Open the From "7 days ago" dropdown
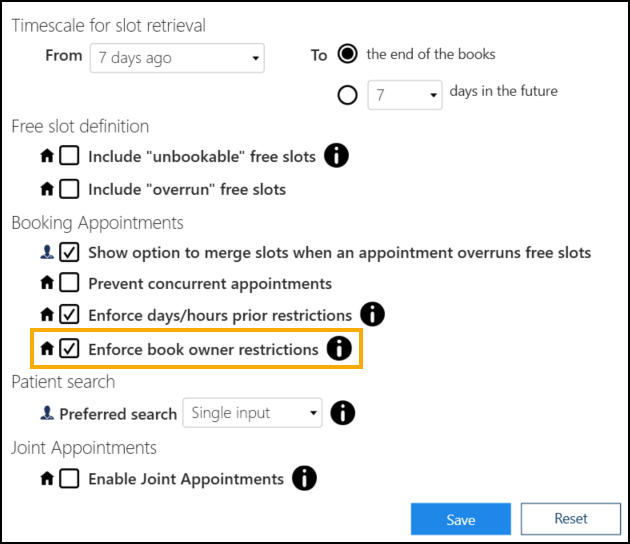 (x=177, y=58)
